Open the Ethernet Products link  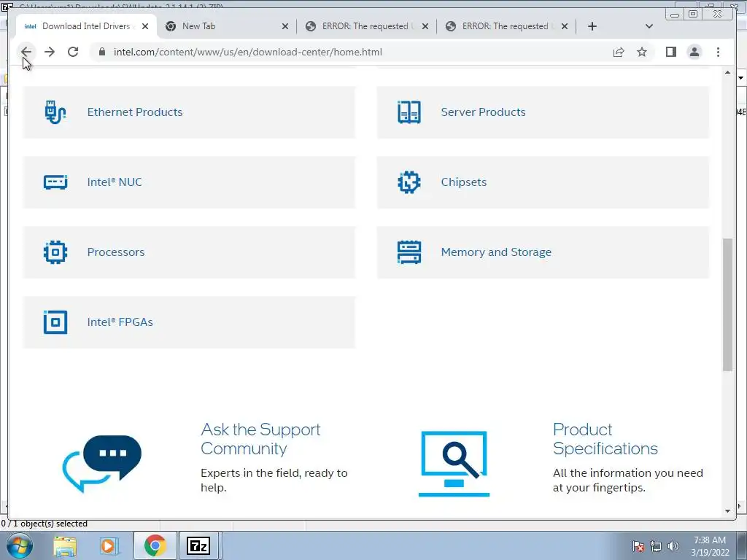pos(135,112)
